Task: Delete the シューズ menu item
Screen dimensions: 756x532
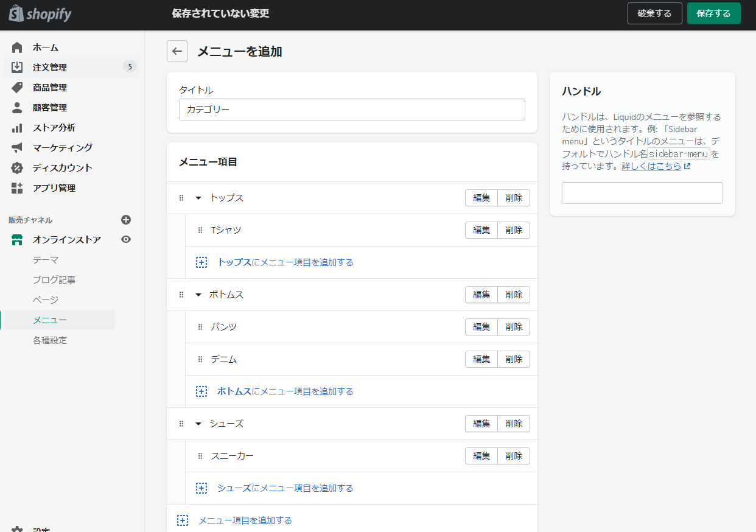Action: tap(514, 424)
